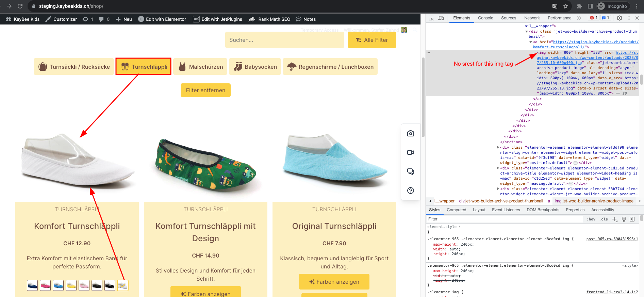Toggle the browser side panel icon
Screen dimensions: 644x297
(590, 6)
